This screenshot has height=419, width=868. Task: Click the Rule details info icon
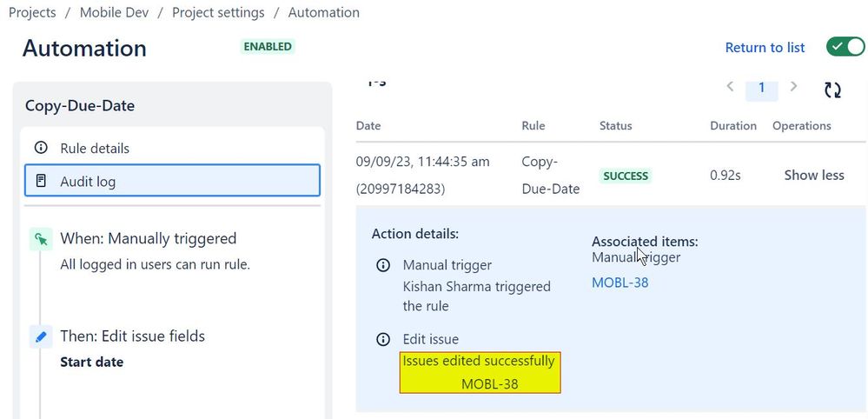(x=41, y=148)
